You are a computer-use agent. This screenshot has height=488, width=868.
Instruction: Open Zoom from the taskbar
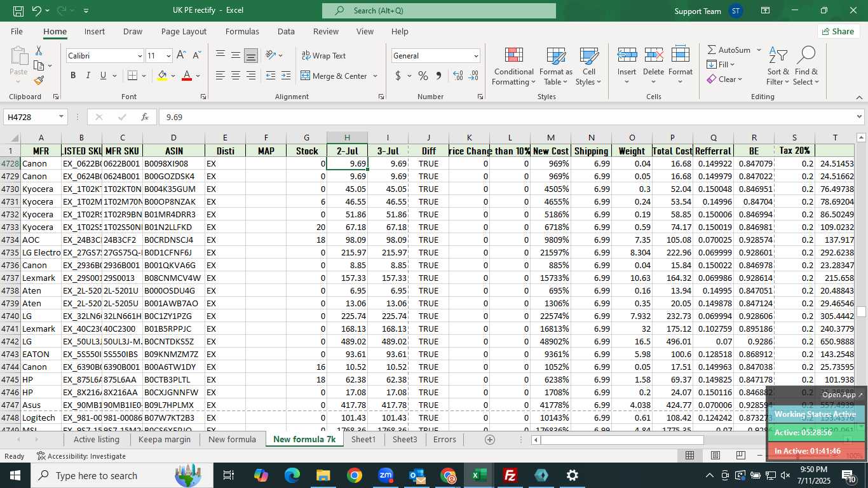(386, 475)
